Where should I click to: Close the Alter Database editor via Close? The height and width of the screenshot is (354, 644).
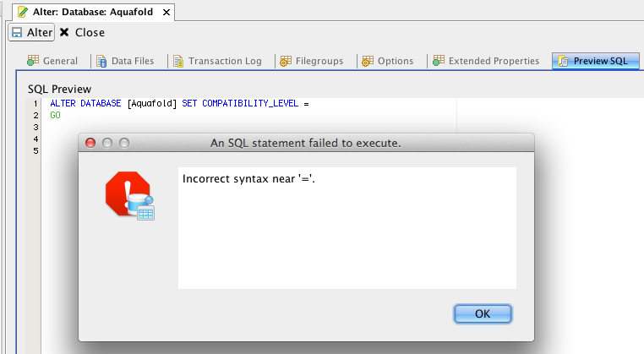pos(82,32)
